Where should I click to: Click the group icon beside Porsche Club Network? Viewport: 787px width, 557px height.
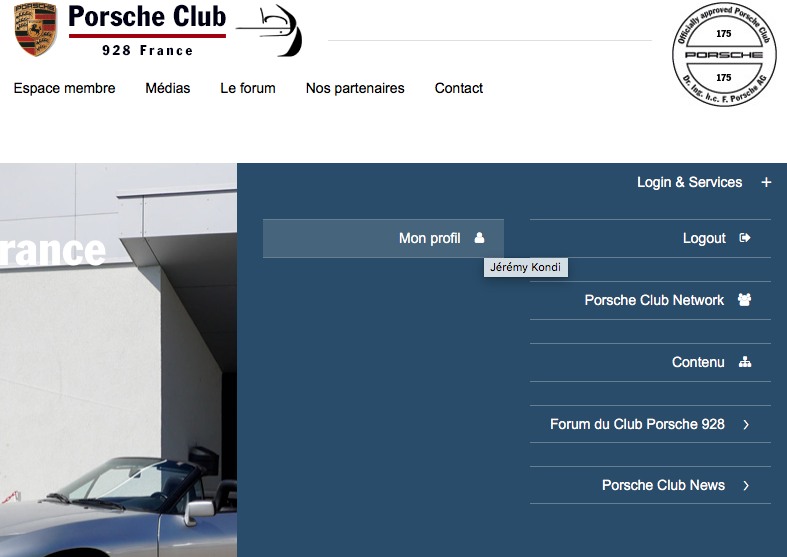point(744,300)
